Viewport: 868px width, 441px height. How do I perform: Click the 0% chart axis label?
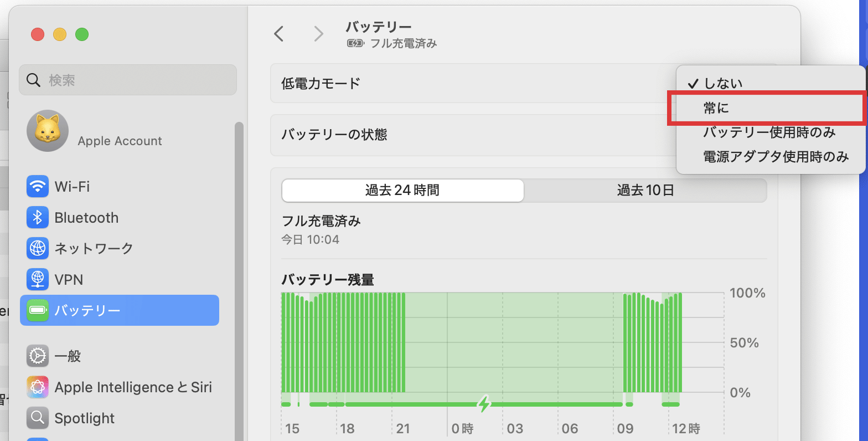[x=740, y=393]
